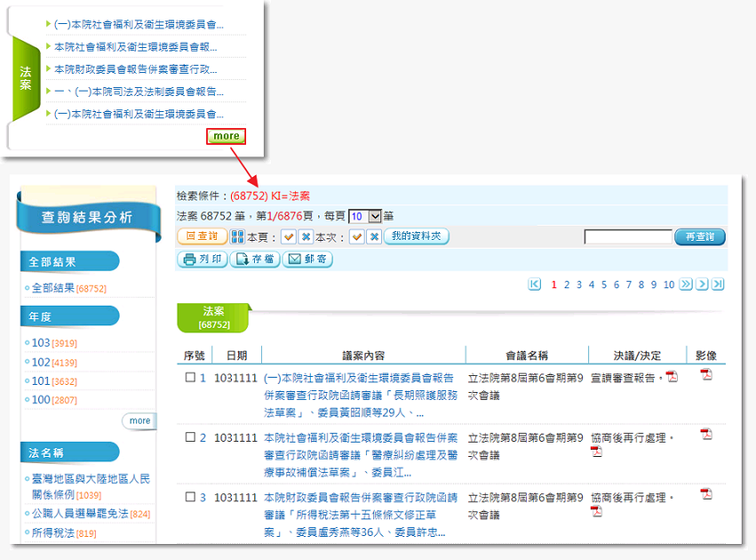Open the per-page count dropdown
Viewport: 756px width, 560px height.
point(374,216)
